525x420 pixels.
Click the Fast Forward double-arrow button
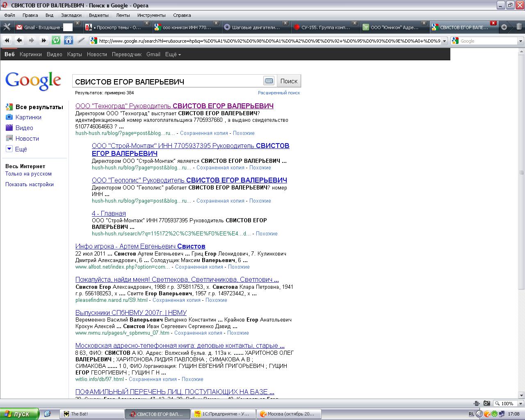pos(43,40)
